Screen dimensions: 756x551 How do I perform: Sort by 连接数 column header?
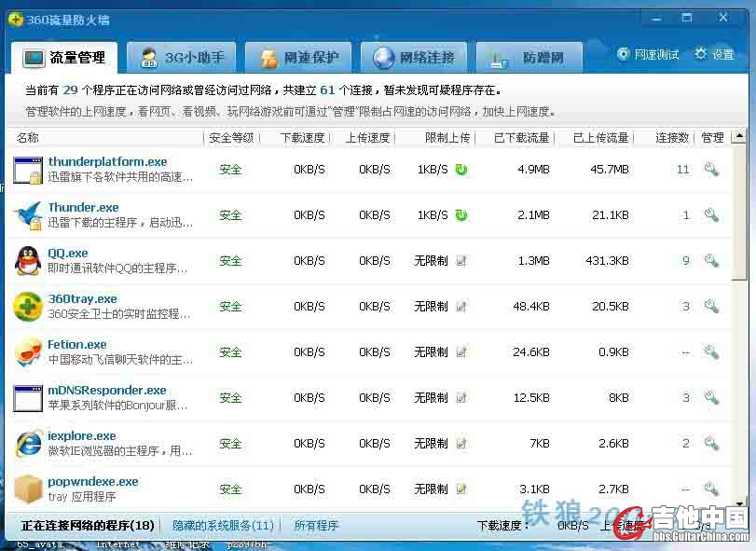671,138
